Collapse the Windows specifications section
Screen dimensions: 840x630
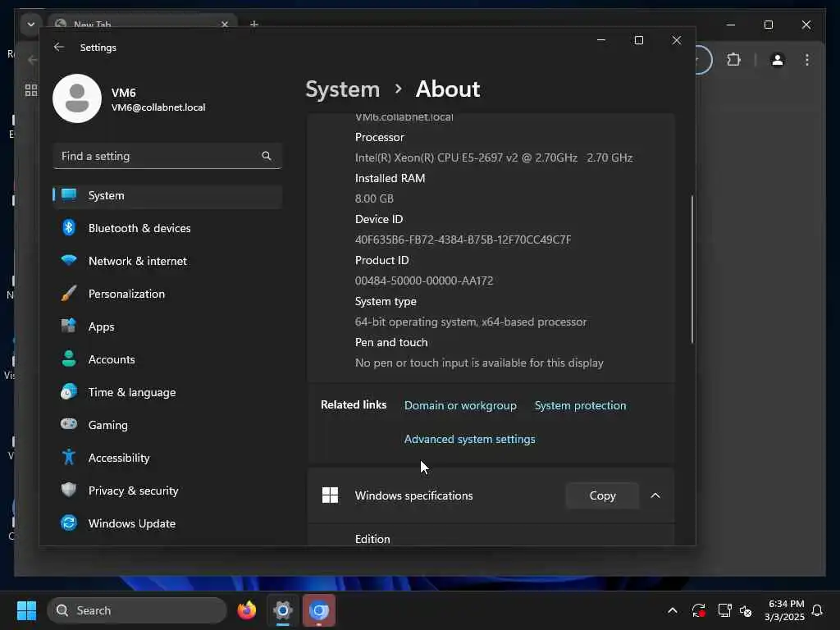pos(655,496)
